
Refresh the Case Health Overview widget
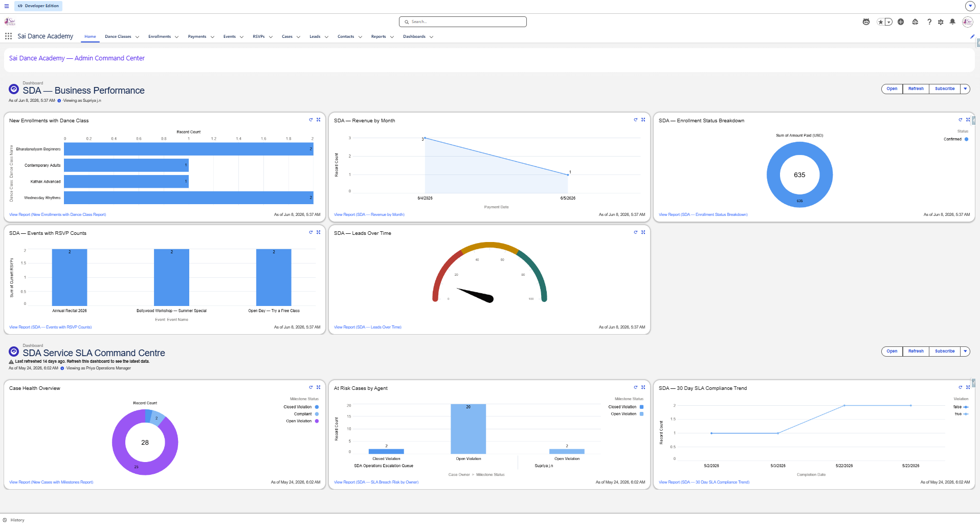pos(310,387)
